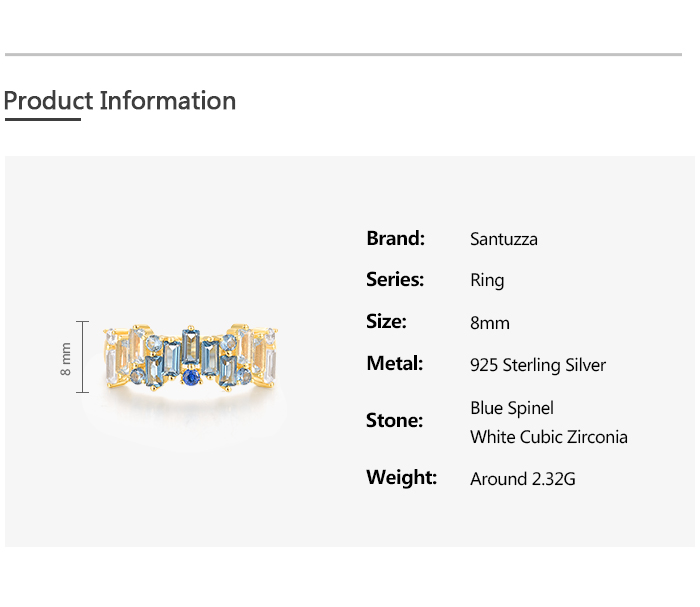This screenshot has height=607, width=700.
Task: Click the 8mm value in the Size row
Action: coord(490,323)
